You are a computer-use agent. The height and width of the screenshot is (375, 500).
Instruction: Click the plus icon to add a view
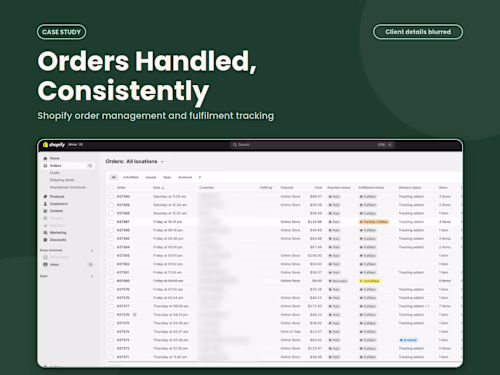tap(200, 177)
